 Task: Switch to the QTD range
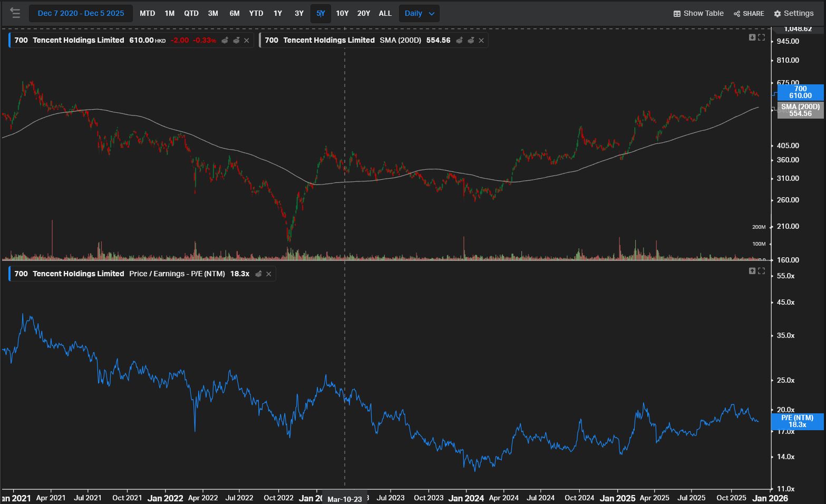(x=191, y=13)
